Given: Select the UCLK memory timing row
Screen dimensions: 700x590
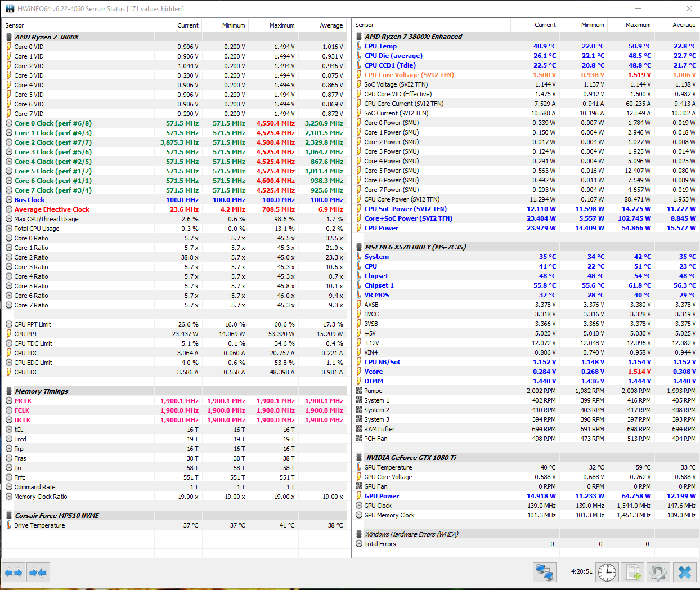Looking at the screenshot, I should coord(174,420).
